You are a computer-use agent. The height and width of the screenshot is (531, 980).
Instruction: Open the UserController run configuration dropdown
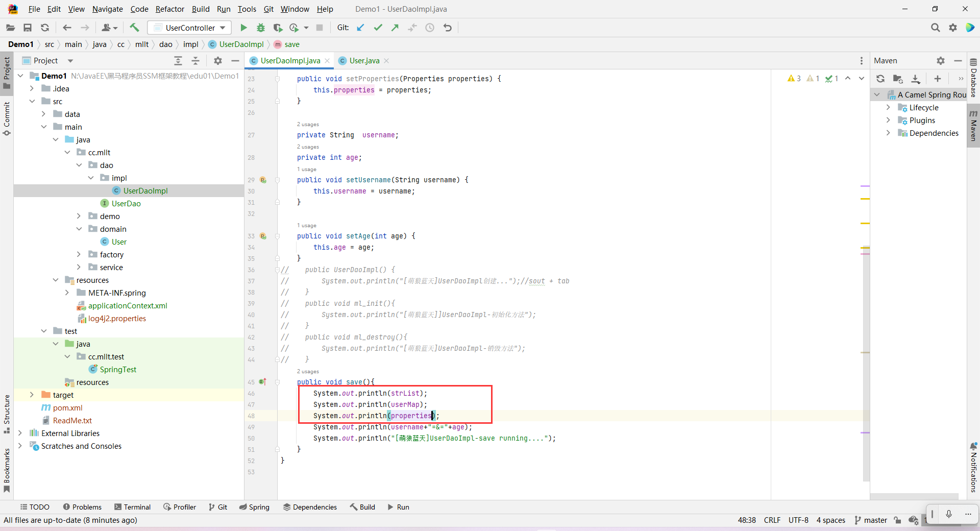pyautogui.click(x=189, y=28)
